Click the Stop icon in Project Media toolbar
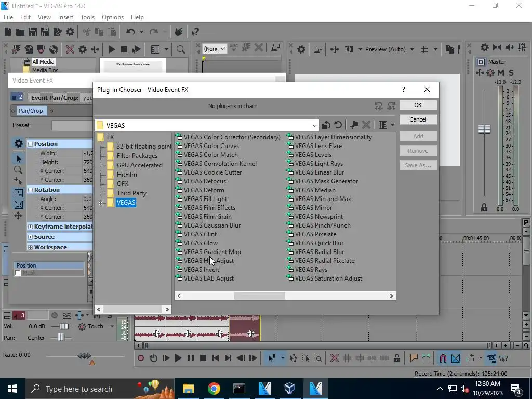 pos(124,49)
